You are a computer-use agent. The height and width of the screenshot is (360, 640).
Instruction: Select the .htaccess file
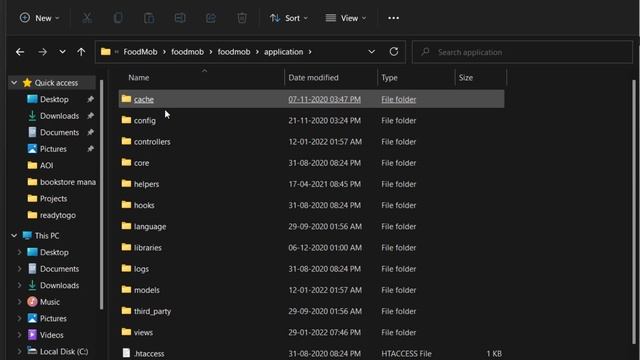(x=149, y=353)
